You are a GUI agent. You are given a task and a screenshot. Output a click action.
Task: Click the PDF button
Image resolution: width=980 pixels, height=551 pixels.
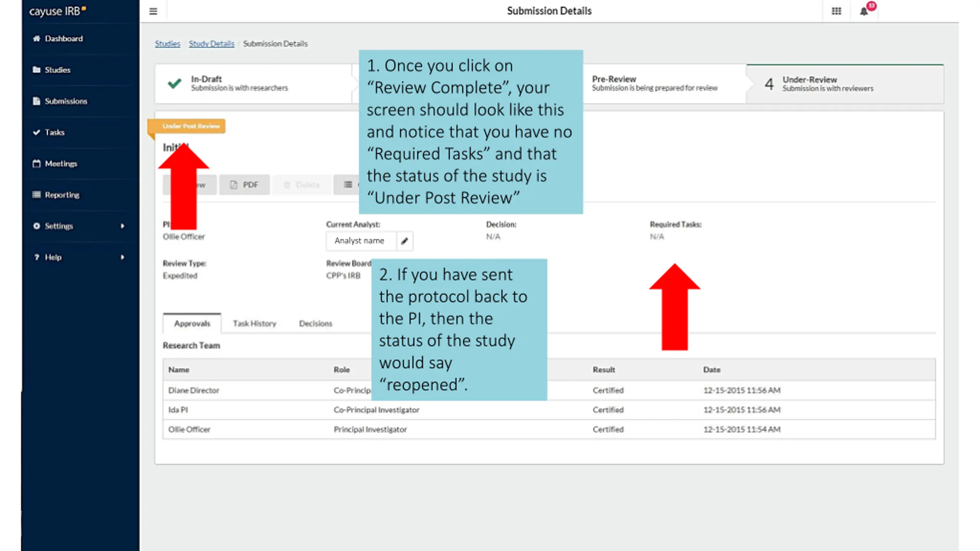pyautogui.click(x=245, y=185)
